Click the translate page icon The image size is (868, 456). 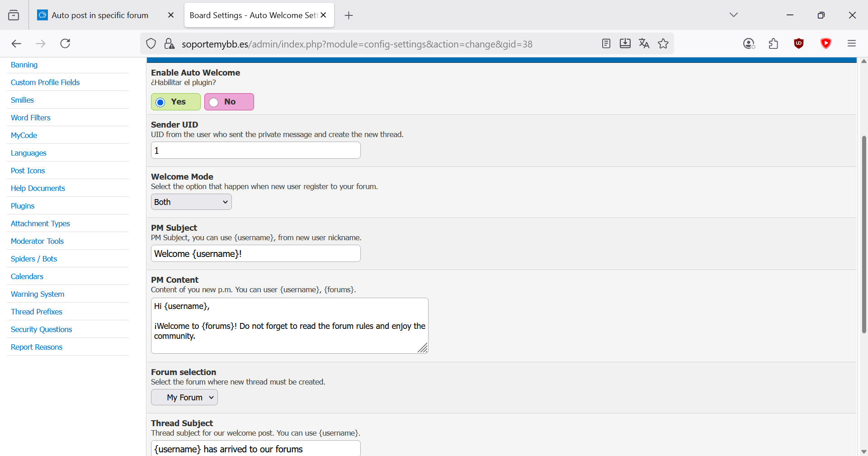[x=644, y=43]
